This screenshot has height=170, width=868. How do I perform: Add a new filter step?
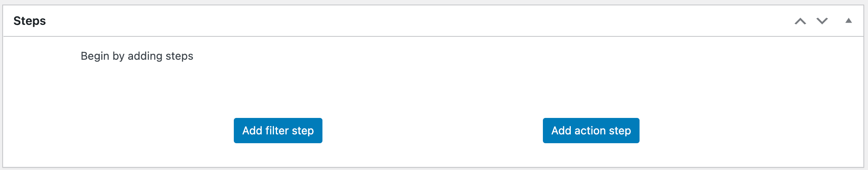click(x=278, y=131)
